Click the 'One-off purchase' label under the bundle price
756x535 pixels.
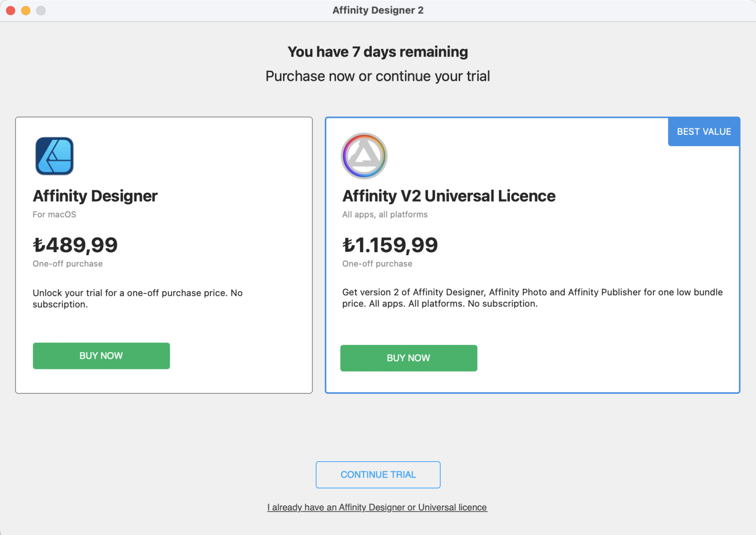pos(377,264)
